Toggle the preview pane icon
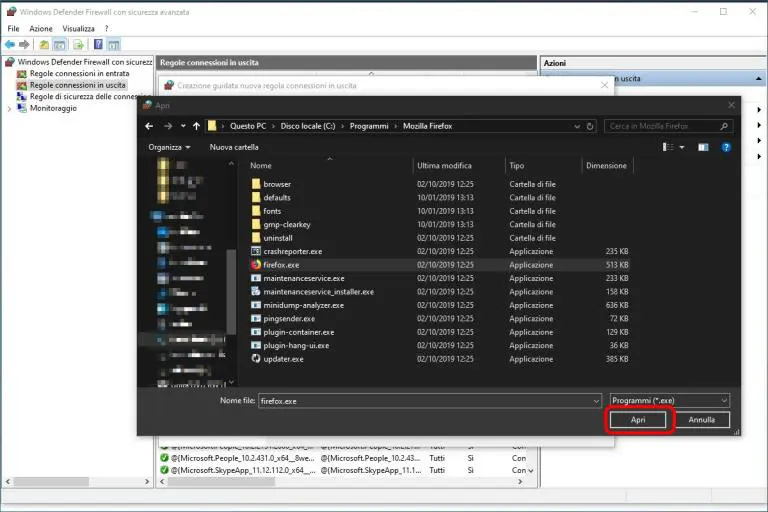Screen dimensions: 768x512 pyautogui.click(x=703, y=147)
